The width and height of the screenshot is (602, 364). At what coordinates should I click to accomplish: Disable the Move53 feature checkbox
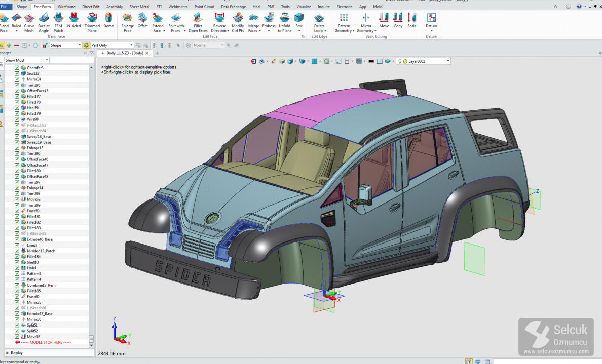pyautogui.click(x=17, y=337)
